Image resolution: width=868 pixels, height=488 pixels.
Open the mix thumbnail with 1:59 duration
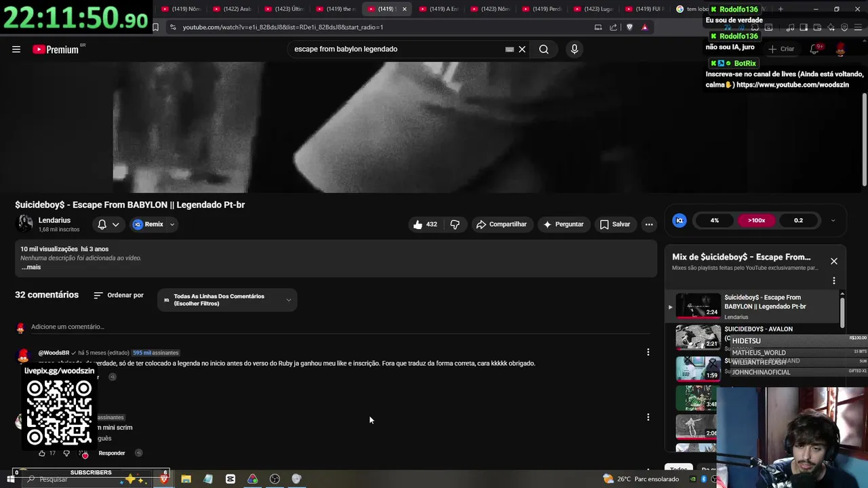tap(698, 368)
